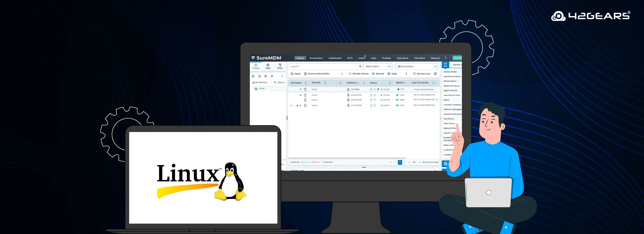644x234 pixels.
Task: Click the magnifier icon in the search field
Action: point(360,66)
